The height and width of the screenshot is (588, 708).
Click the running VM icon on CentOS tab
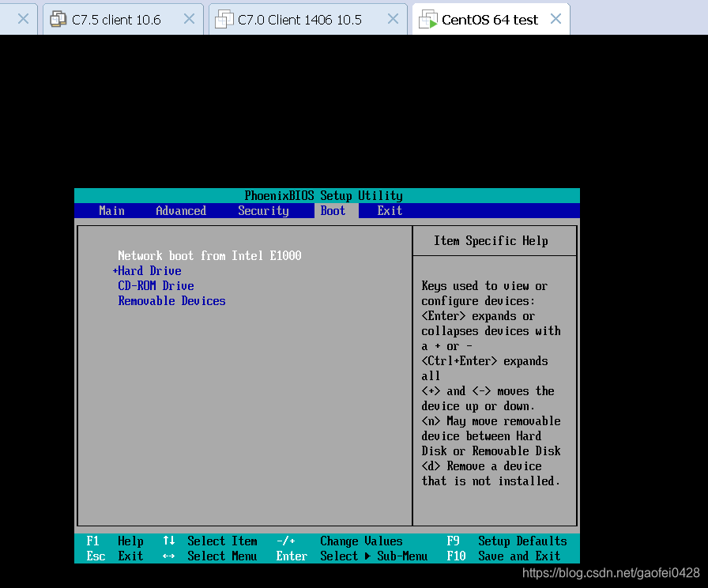coord(427,19)
